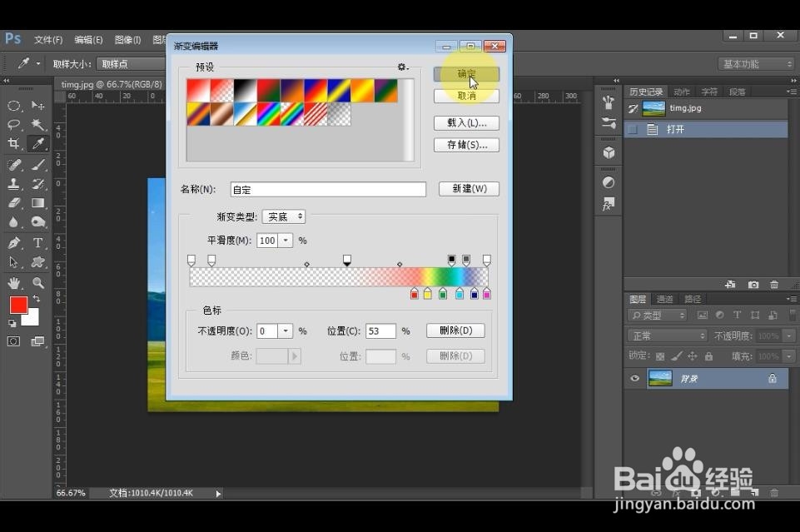Select the Magic Wand tool
The image size is (800, 532).
pyautogui.click(x=37, y=124)
